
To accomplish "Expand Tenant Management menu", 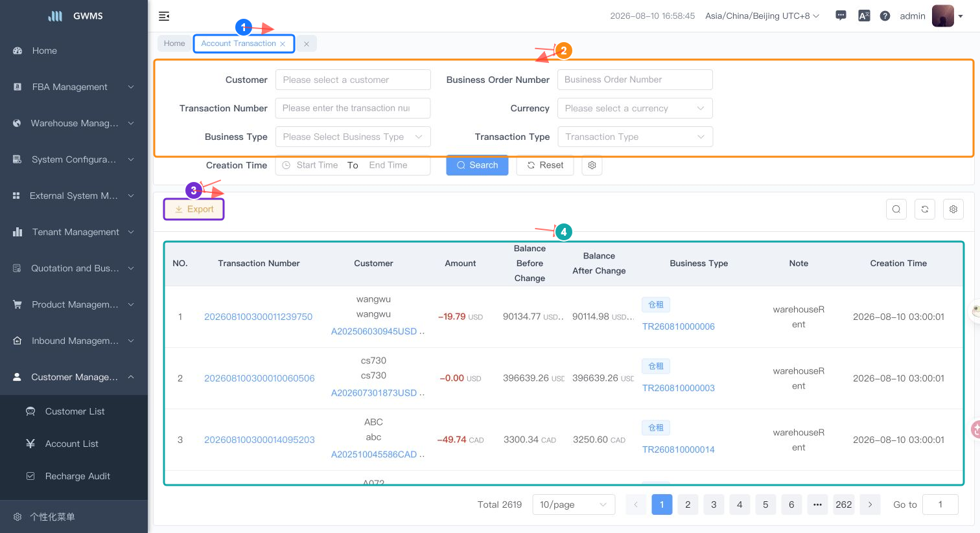I will pos(74,232).
